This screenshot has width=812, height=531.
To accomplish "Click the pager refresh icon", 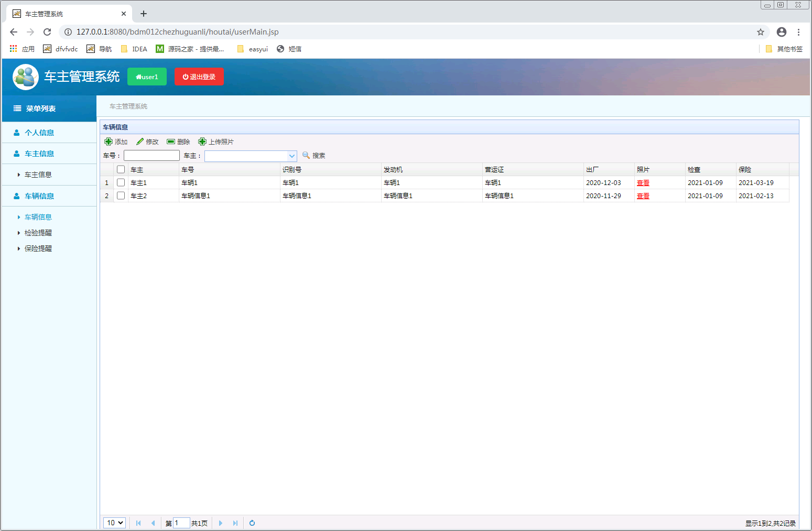I will pyautogui.click(x=252, y=523).
